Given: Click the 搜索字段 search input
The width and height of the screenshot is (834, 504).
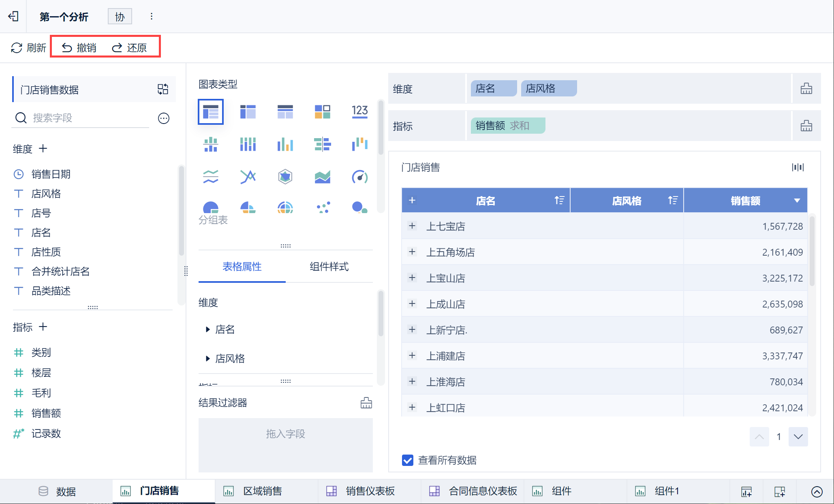Looking at the screenshot, I should tap(89, 118).
